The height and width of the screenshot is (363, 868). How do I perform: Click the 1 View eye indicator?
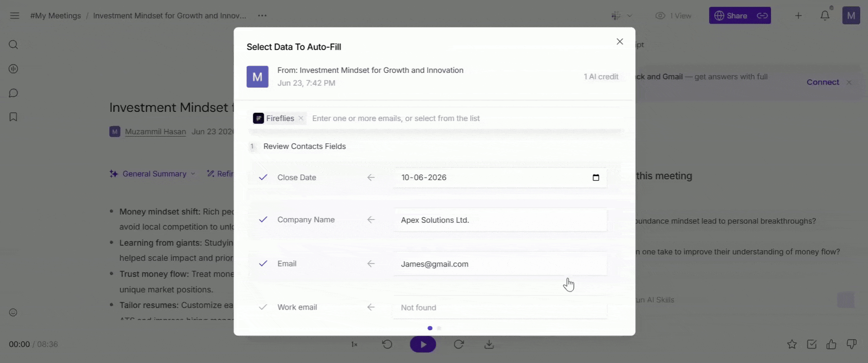click(673, 16)
